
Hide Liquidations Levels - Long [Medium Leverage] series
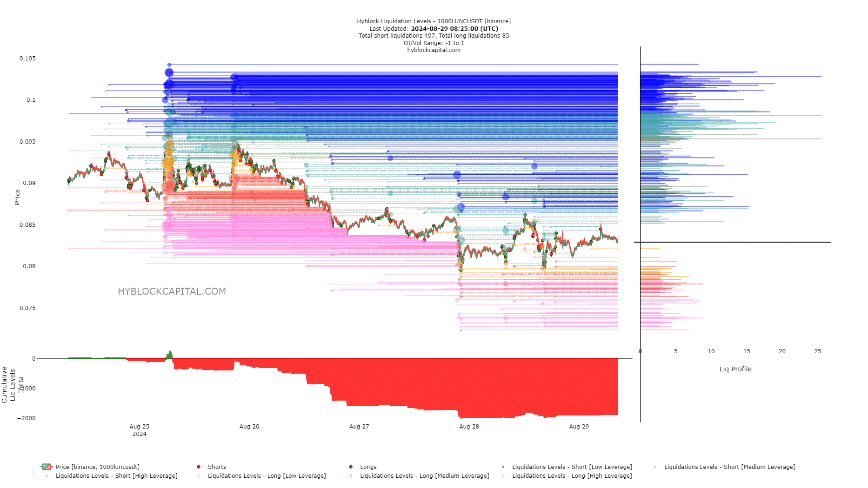(x=419, y=475)
